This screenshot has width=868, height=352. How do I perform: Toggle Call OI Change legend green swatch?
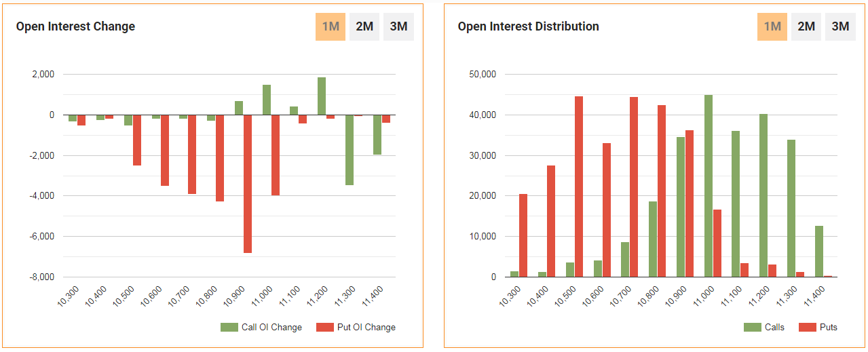pos(229,328)
